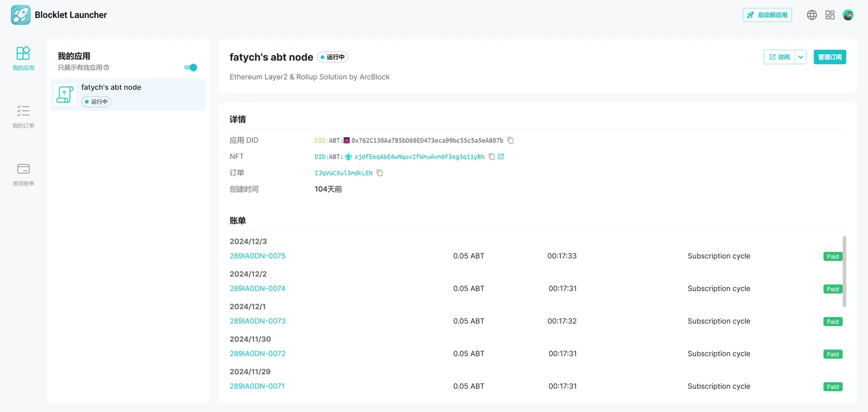Click 访问 button to visit the app
Image resolution: width=868 pixels, height=412 pixels.
click(779, 57)
